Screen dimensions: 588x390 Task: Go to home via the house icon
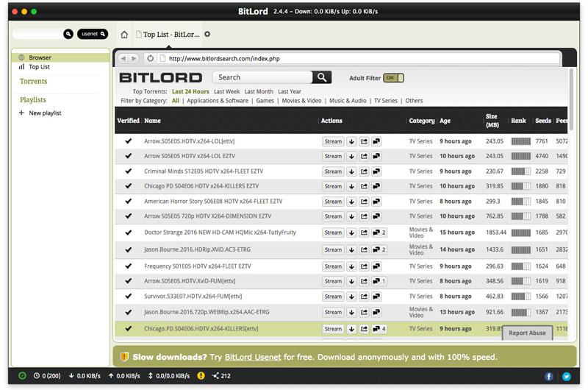[124, 35]
